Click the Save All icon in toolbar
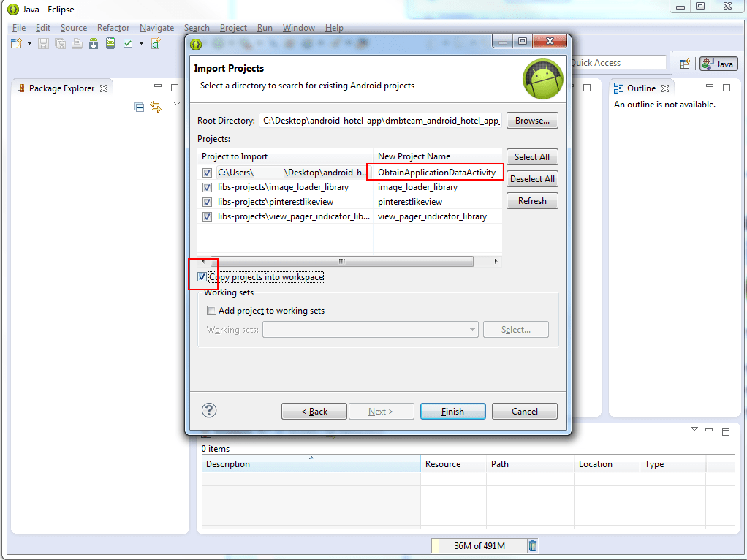Viewport: 747px width, 560px height. click(60, 44)
